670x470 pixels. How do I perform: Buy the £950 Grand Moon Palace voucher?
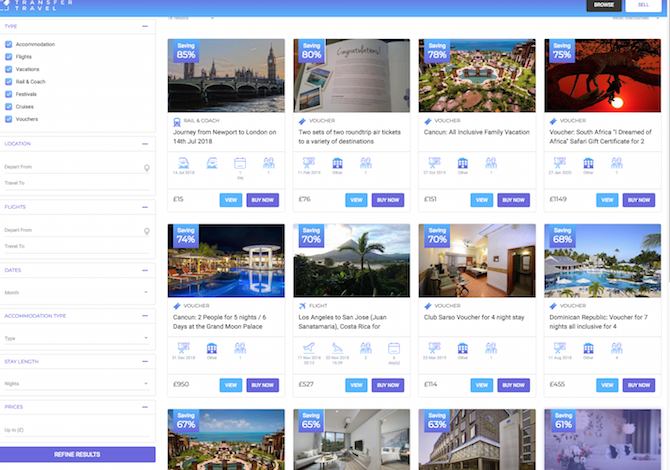tap(262, 385)
